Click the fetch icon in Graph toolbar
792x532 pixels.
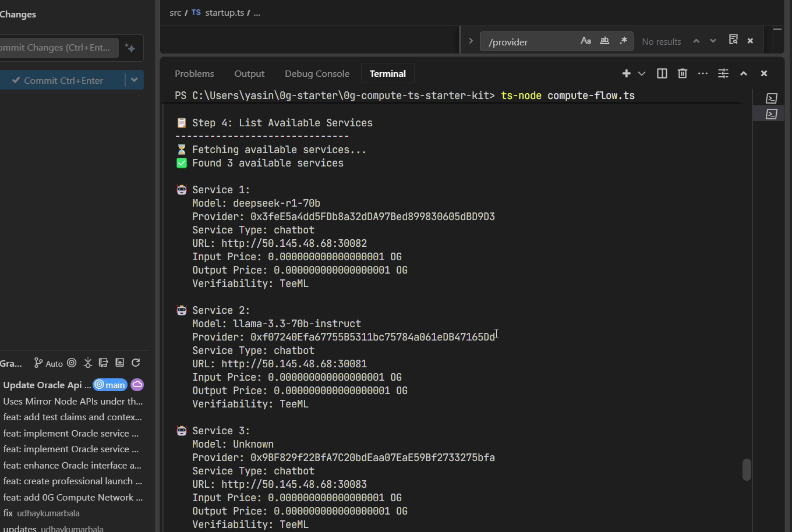[x=88, y=363]
